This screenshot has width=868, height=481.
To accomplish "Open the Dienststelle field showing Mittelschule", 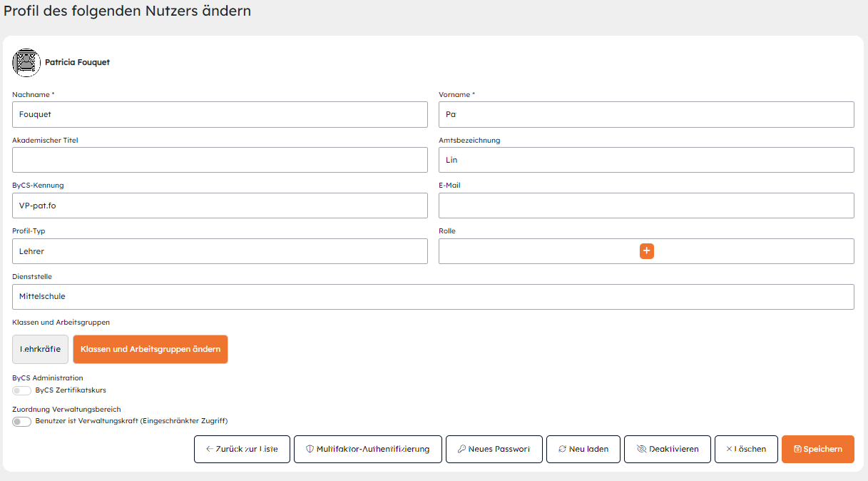I will pos(432,297).
